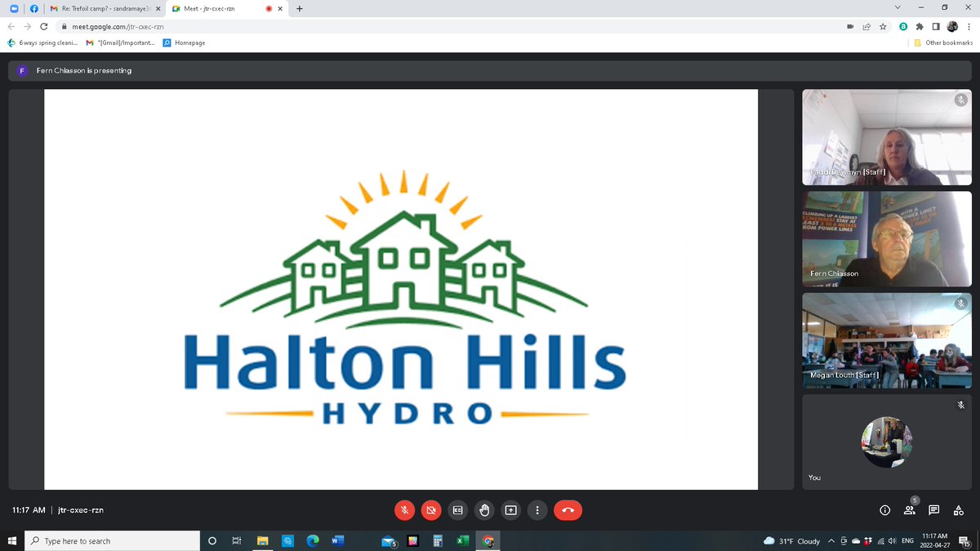This screenshot has width=980, height=551.
Task: Click taskbar search box
Action: tap(111, 540)
